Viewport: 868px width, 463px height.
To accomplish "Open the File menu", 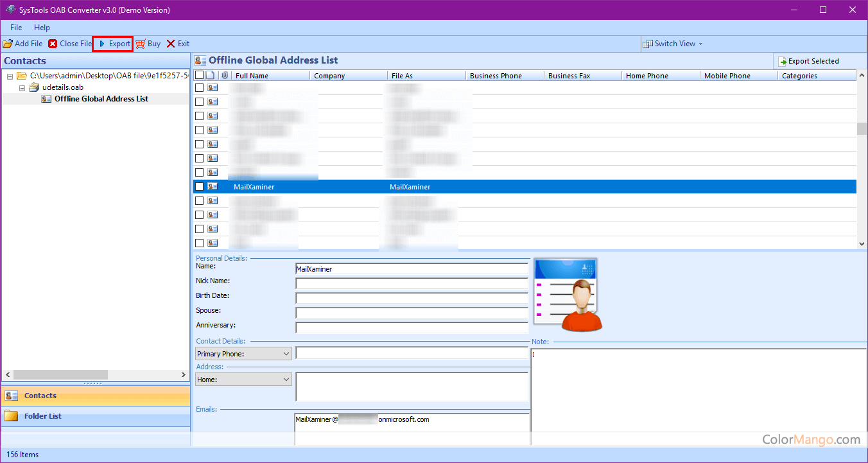I will click(x=16, y=28).
